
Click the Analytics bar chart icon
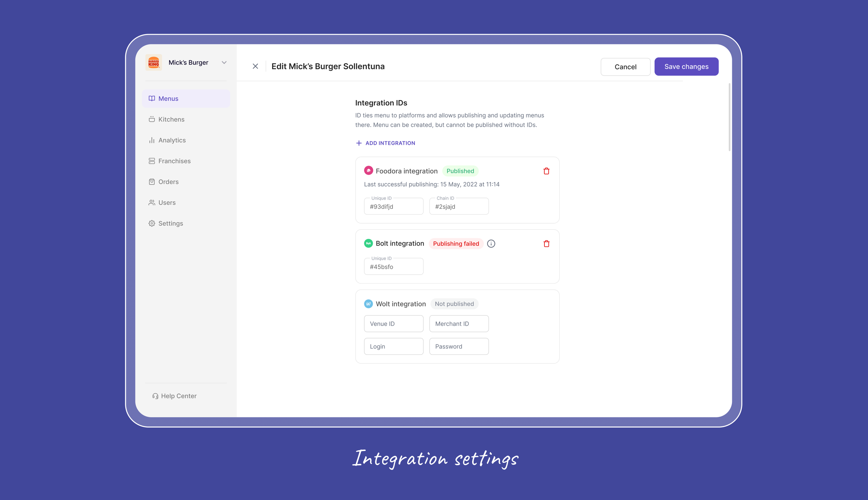(152, 140)
